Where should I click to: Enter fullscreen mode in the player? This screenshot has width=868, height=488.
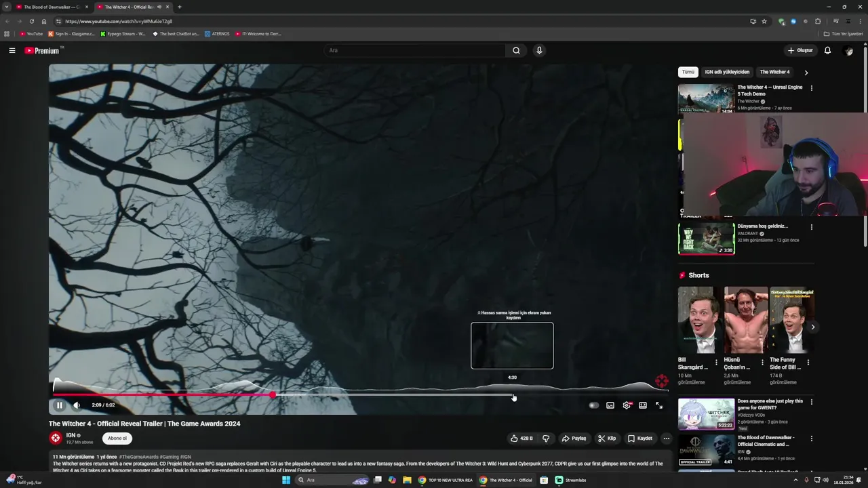(x=659, y=405)
